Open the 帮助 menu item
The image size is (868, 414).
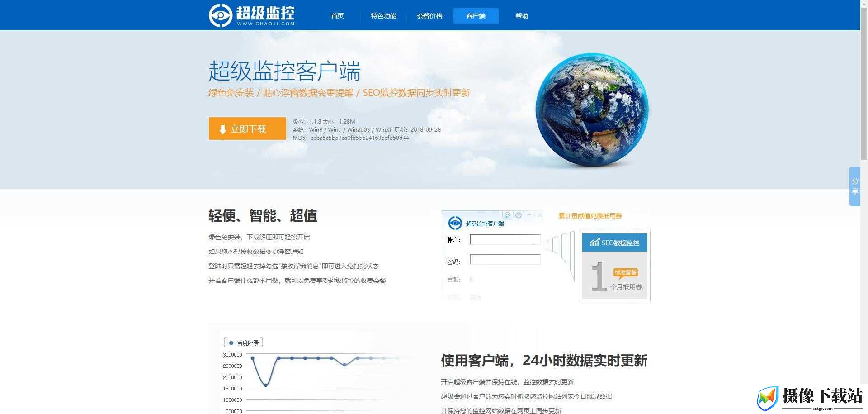[x=522, y=16]
